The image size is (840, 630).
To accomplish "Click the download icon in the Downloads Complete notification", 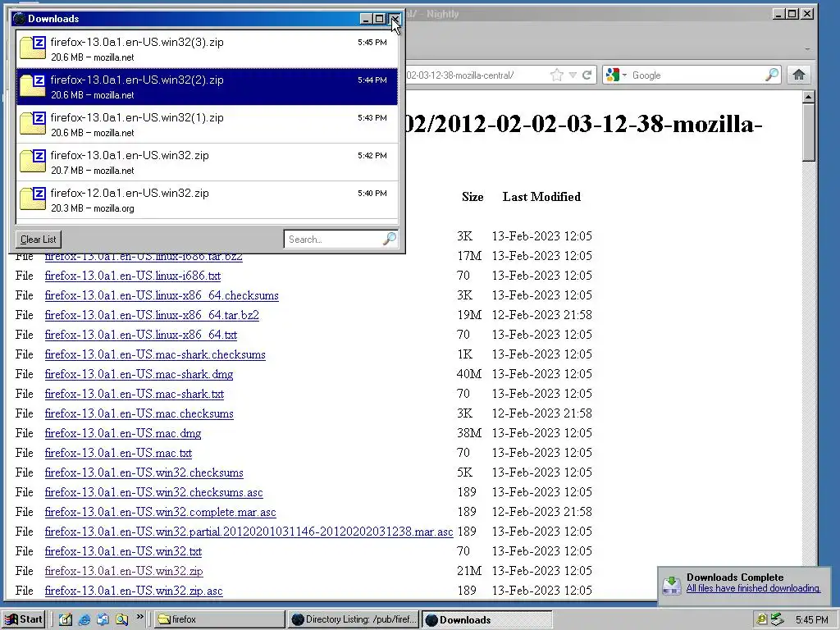I will point(672,584).
